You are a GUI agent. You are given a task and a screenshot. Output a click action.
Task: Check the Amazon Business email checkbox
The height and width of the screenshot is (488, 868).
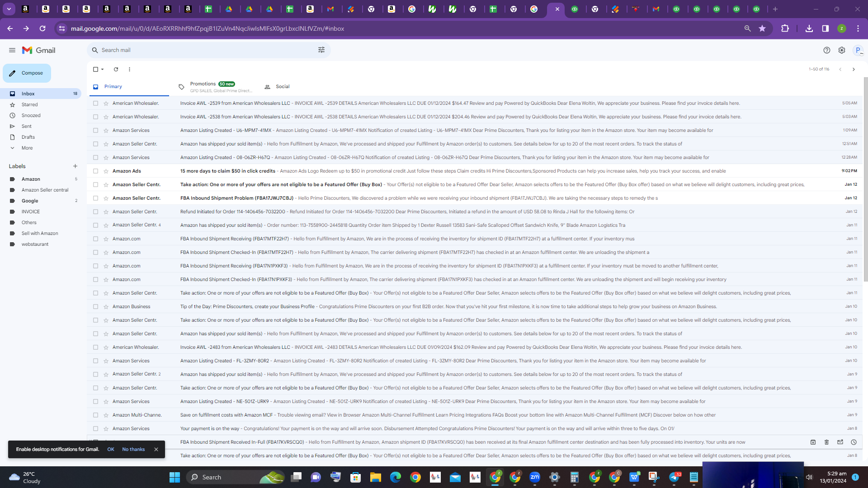pos(95,306)
